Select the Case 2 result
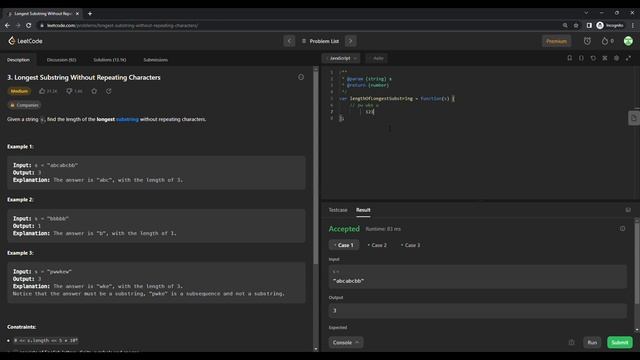 pos(377,245)
